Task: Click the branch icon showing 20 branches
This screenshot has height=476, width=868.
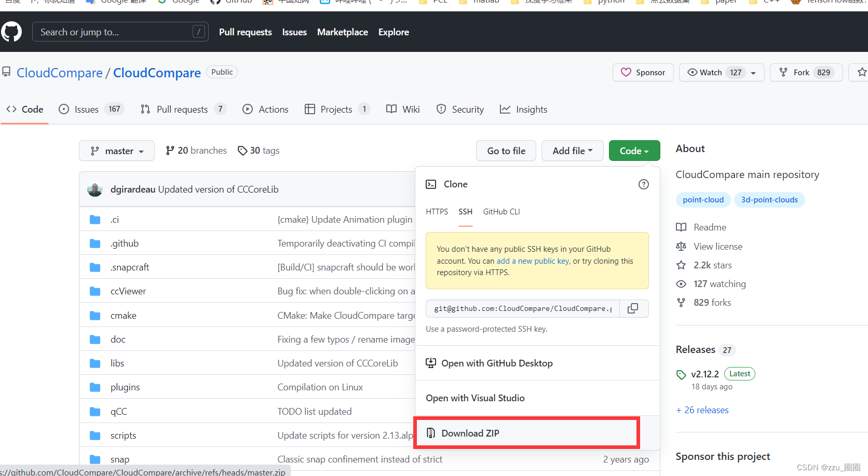Action: (170, 150)
